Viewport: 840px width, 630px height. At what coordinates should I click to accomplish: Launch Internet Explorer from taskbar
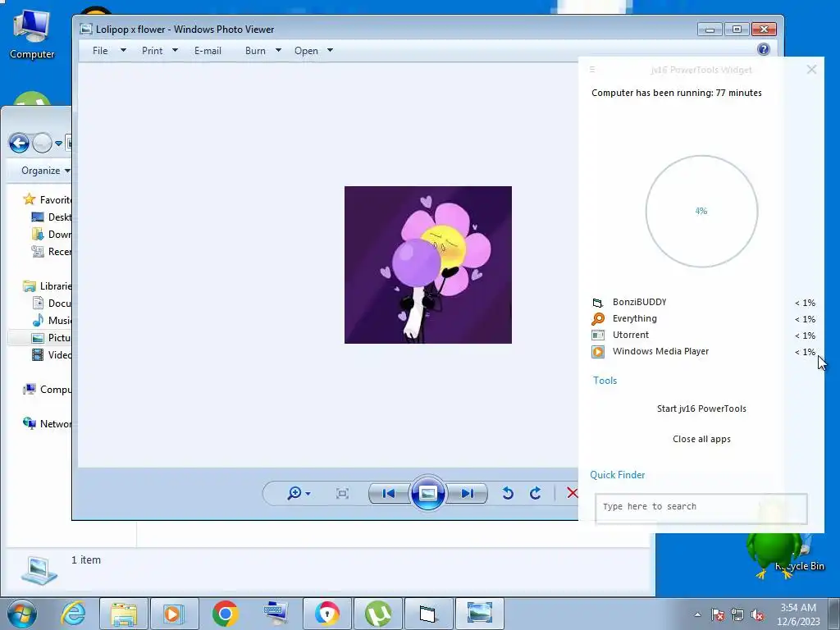tap(73, 614)
